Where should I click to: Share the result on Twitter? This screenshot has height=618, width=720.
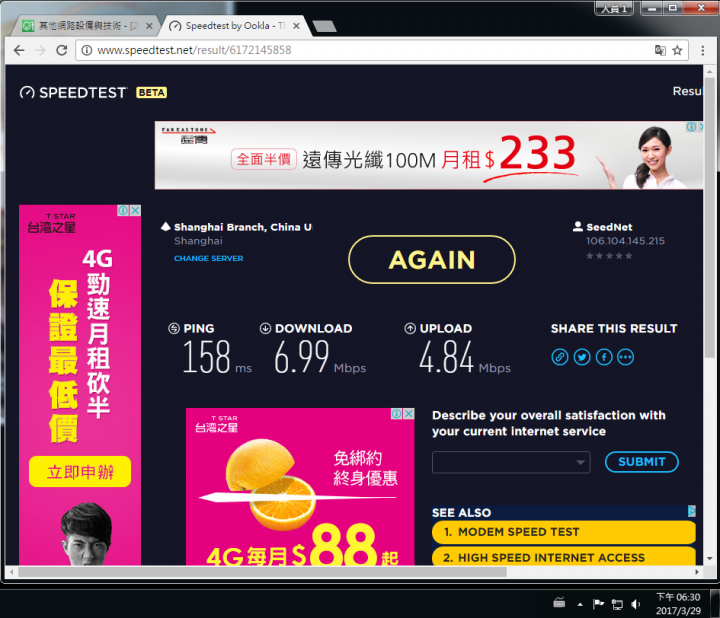coord(582,357)
